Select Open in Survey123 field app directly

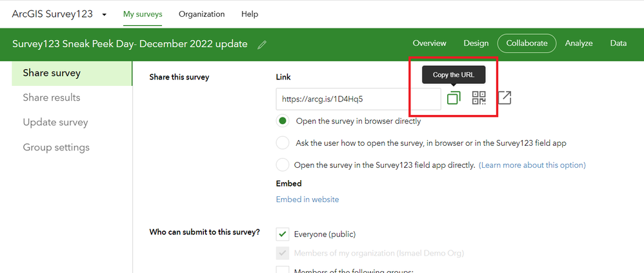[x=282, y=165]
